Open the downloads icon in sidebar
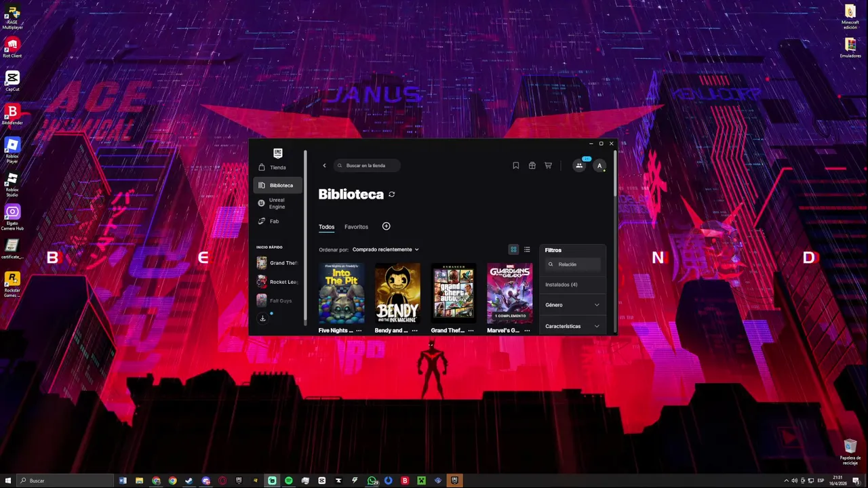The image size is (868, 488). [x=262, y=319]
